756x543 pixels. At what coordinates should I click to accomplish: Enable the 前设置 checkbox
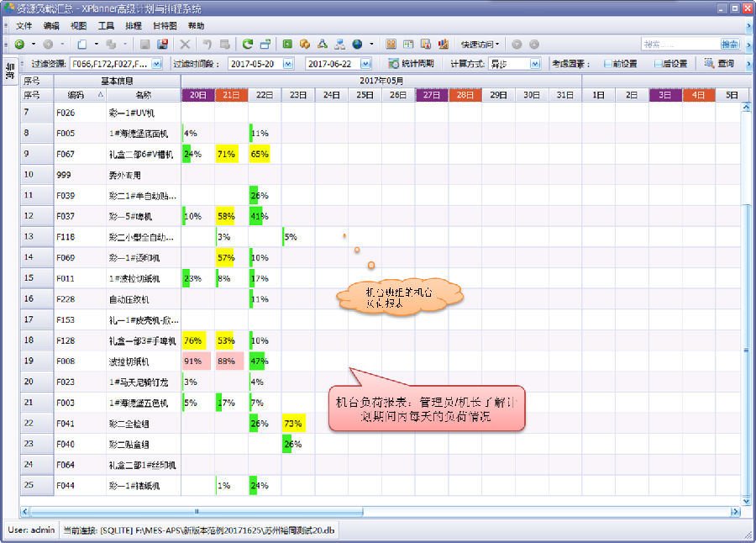(607, 64)
